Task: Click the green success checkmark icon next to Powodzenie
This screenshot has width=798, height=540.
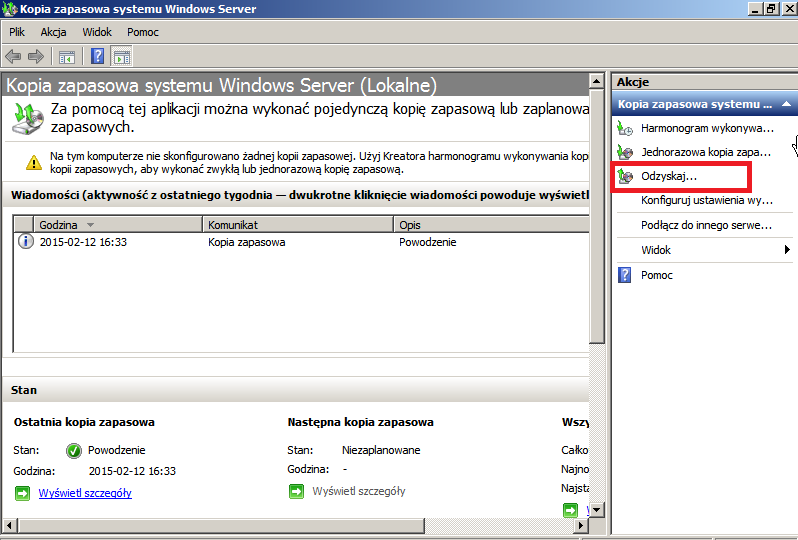Action: point(74,450)
